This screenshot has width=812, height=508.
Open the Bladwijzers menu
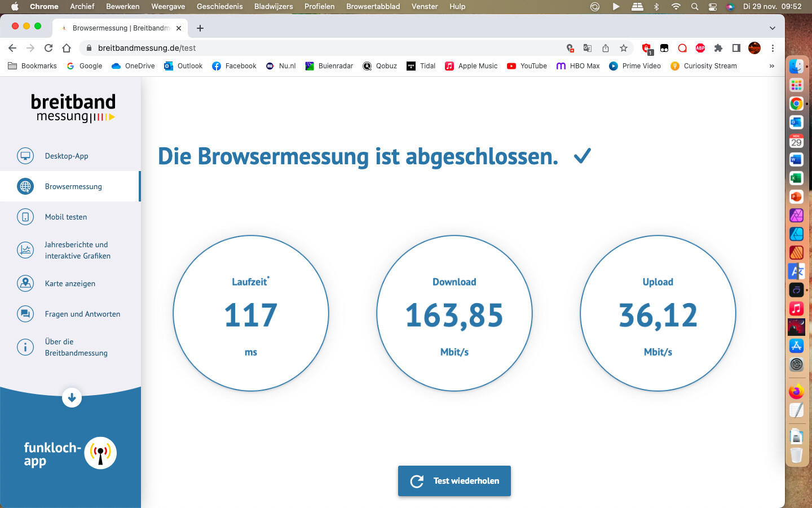(273, 6)
